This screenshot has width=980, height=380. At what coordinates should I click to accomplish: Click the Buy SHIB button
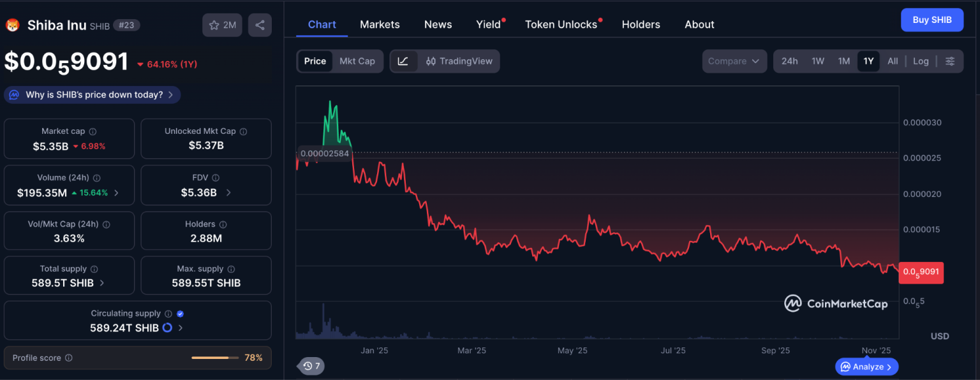[932, 20]
